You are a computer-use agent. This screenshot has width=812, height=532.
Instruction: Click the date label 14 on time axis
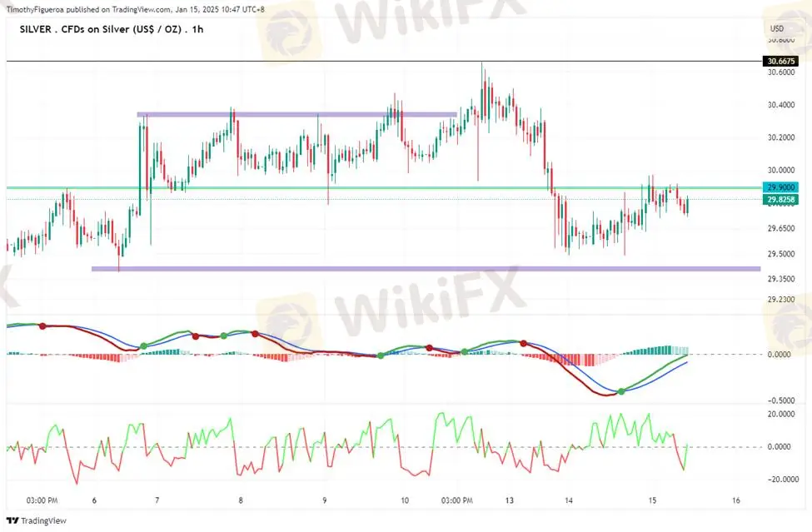(x=569, y=500)
